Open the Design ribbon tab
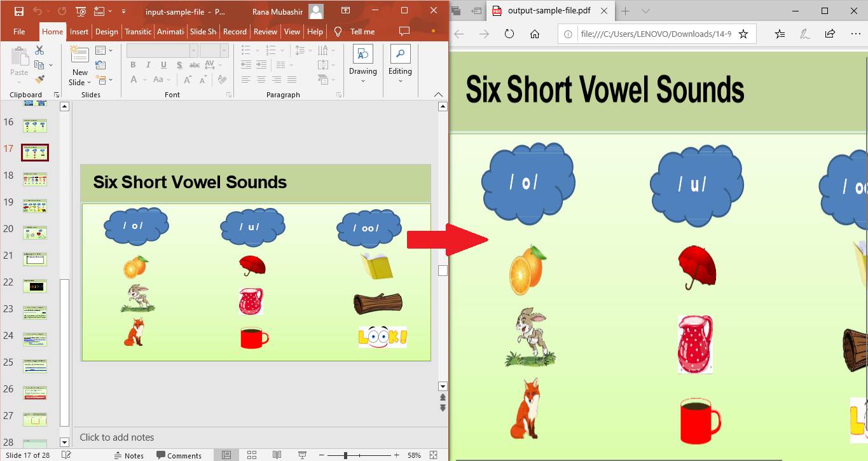This screenshot has height=461, width=868. click(x=106, y=31)
